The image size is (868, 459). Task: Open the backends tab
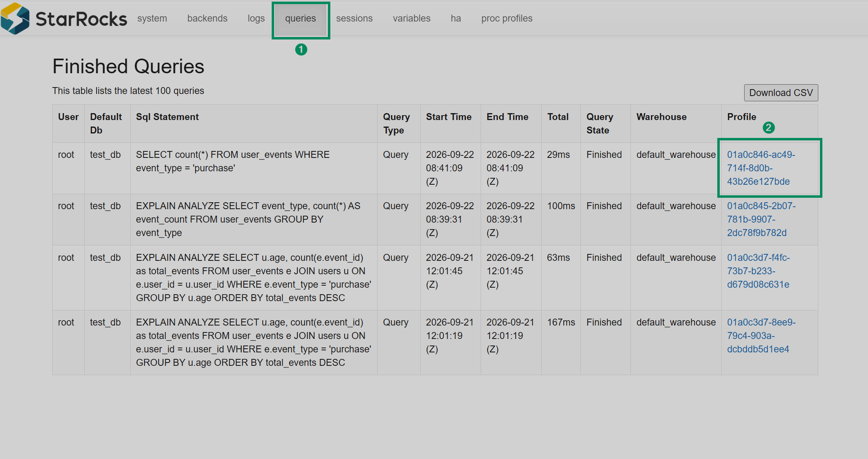coord(207,18)
